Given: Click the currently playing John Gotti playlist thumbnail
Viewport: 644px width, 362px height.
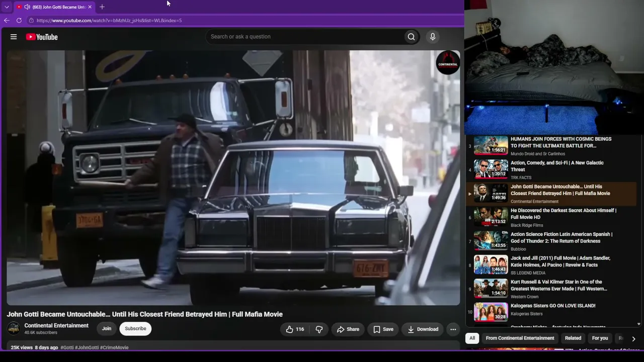Looking at the screenshot, I should (x=491, y=194).
